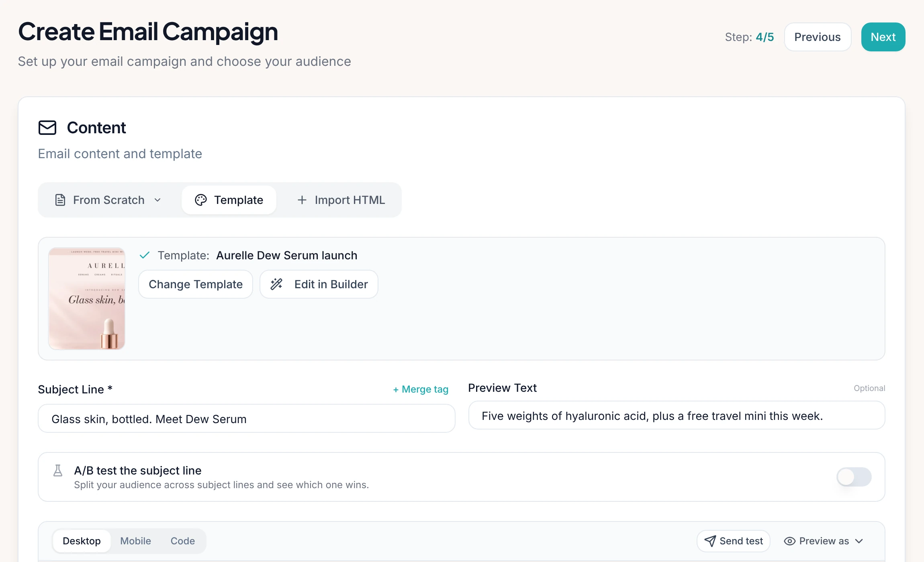Viewport: 924px width, 562px height.
Task: Click the 'Create Email Campaign' heading
Action: click(148, 32)
